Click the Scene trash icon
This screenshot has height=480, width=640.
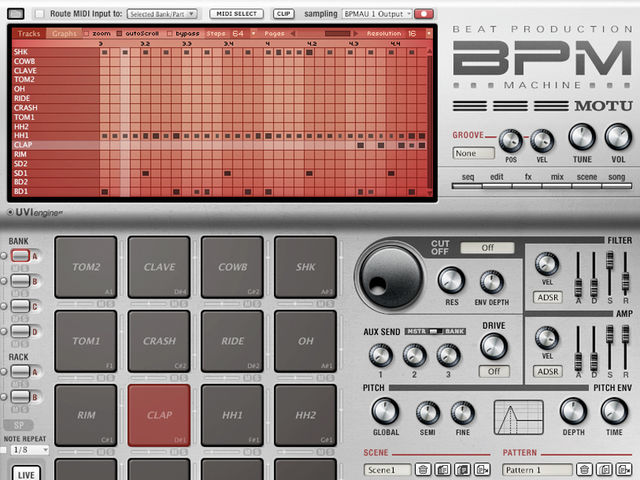pyautogui.click(x=423, y=470)
